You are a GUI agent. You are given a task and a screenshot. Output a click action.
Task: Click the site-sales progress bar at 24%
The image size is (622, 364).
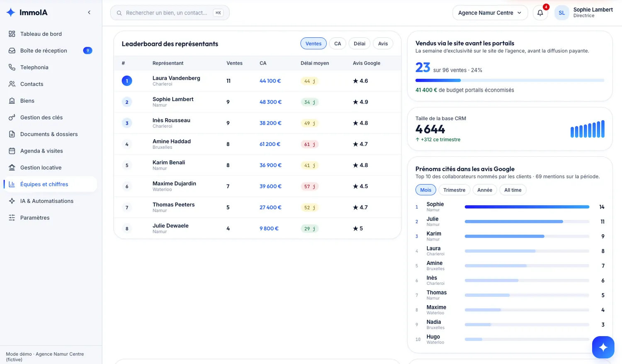[x=510, y=80]
